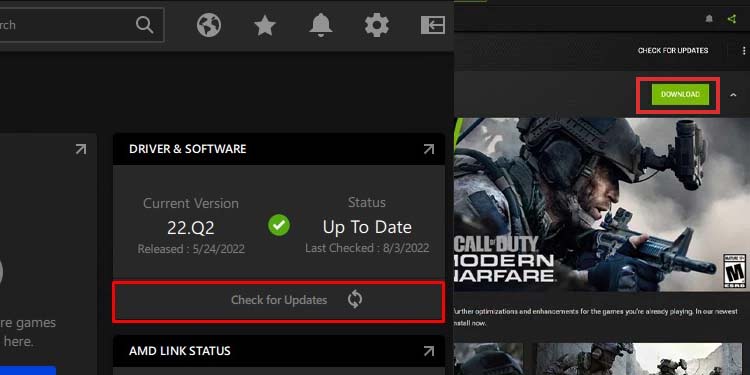
Task: Open the three-dot menu in GeForce Experience
Action: click(744, 50)
